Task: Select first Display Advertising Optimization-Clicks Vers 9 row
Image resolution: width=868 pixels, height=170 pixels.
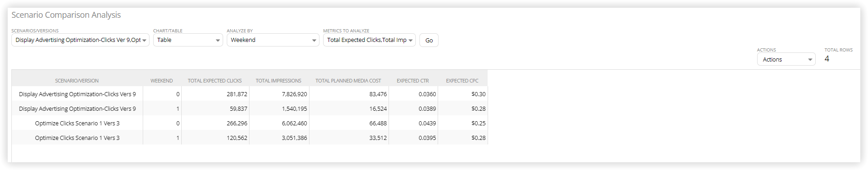Action: (x=249, y=94)
